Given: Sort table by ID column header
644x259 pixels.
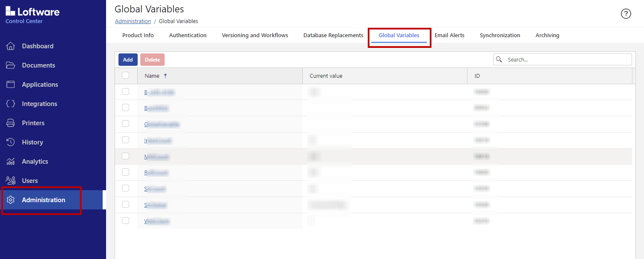Looking at the screenshot, I should [477, 76].
